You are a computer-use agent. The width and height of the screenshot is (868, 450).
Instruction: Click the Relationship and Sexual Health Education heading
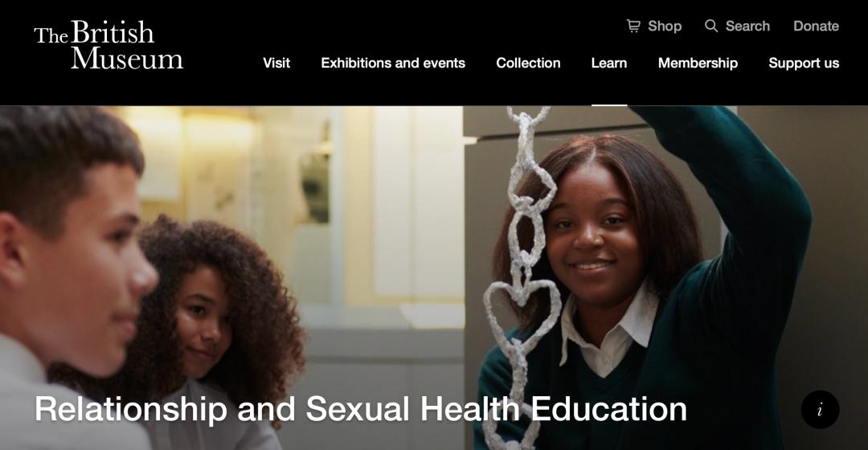[x=361, y=409]
